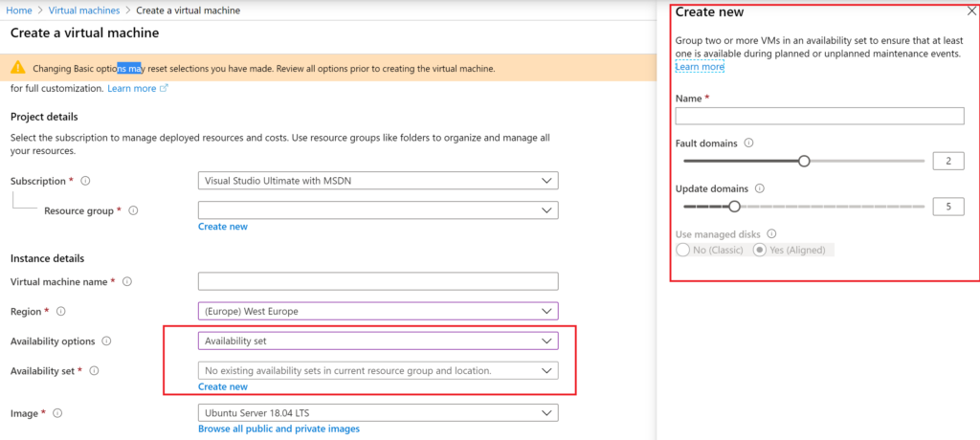Click info icon beside Availability options

(x=106, y=341)
